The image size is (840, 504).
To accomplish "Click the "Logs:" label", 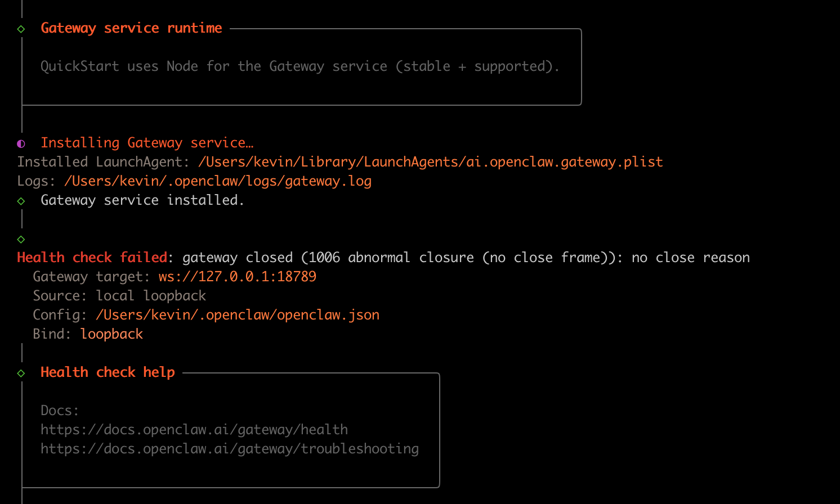I will coord(37,181).
